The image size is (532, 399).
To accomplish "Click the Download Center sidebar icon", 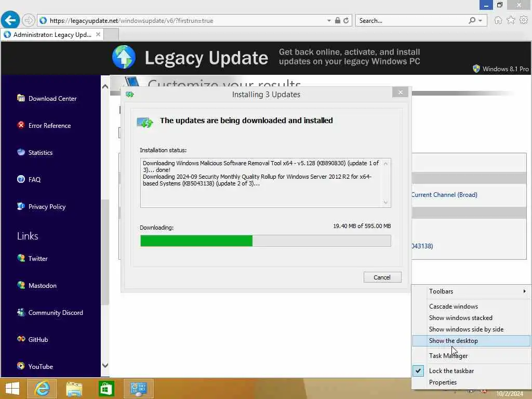I will 21,98.
